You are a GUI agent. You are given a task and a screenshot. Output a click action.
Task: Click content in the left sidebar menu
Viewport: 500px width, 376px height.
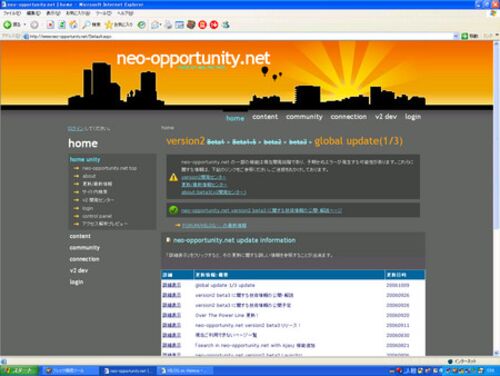pyautogui.click(x=80, y=236)
